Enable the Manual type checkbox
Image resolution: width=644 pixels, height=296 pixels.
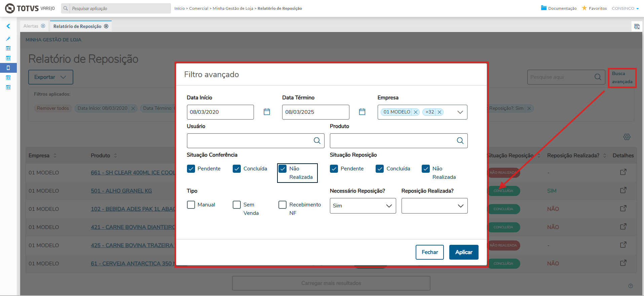[x=191, y=205]
